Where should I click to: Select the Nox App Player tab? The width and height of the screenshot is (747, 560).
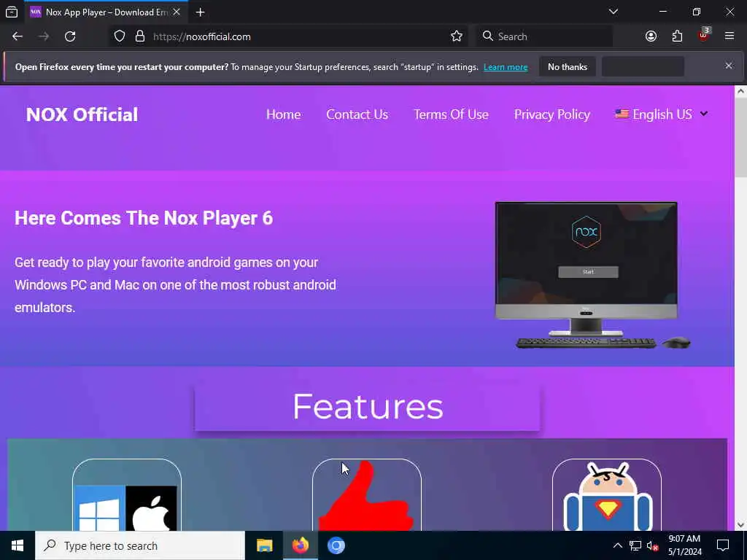pos(107,12)
